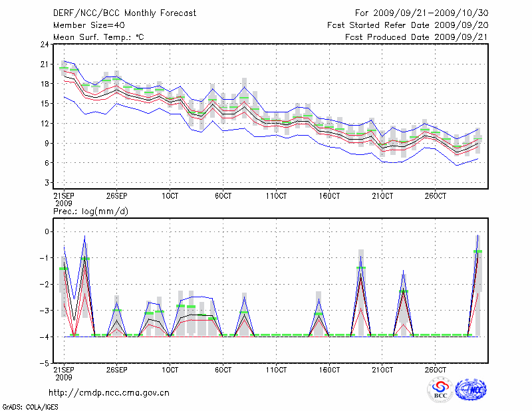Select the Prec.: log(mm/d) chart label
This screenshot has height=411, width=532.
[90, 211]
